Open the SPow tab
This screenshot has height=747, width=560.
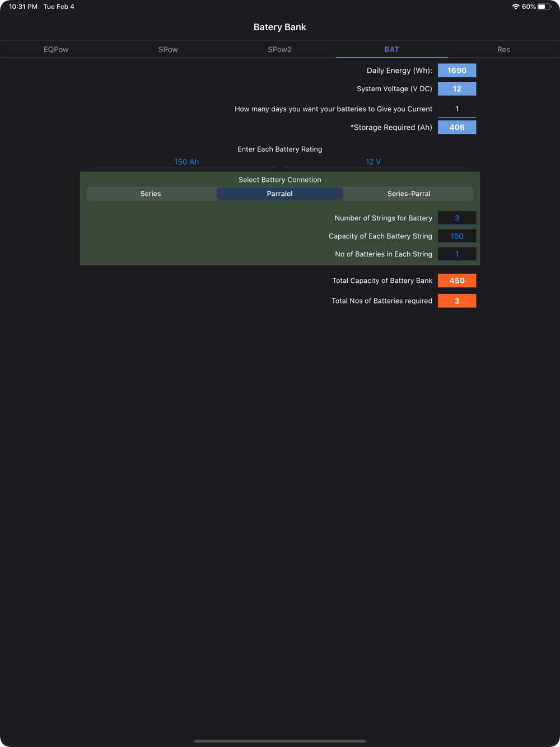pyautogui.click(x=168, y=49)
